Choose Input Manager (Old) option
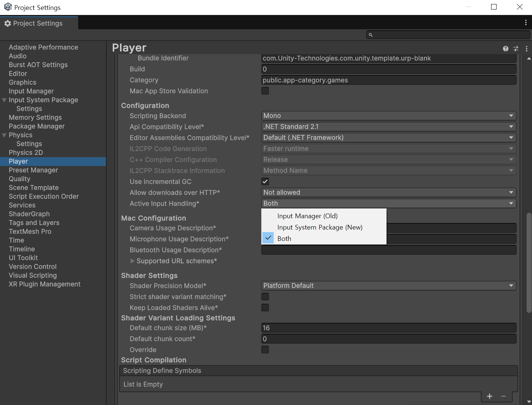Screen dimensions: 532x405 tap(324, 216)
